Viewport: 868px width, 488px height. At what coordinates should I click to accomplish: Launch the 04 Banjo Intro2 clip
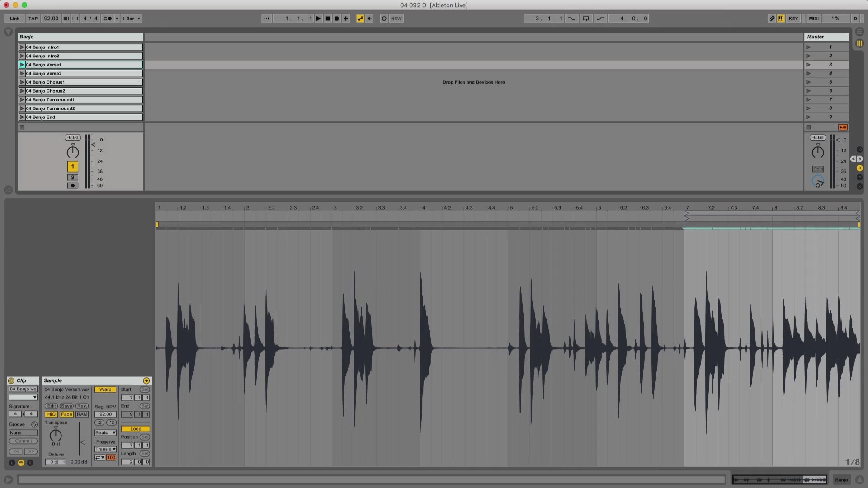[x=22, y=56]
